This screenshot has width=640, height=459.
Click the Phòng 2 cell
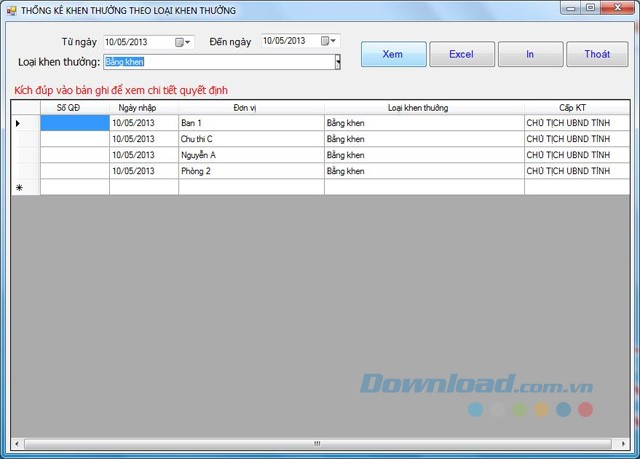(250, 171)
